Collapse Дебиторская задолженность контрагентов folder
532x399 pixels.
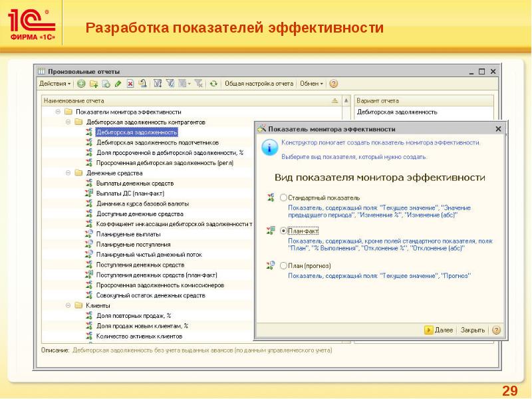pos(68,122)
